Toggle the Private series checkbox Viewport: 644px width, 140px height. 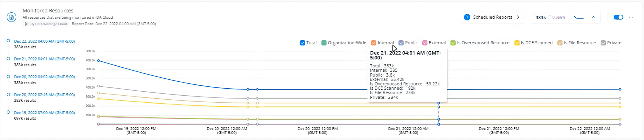coord(603,43)
